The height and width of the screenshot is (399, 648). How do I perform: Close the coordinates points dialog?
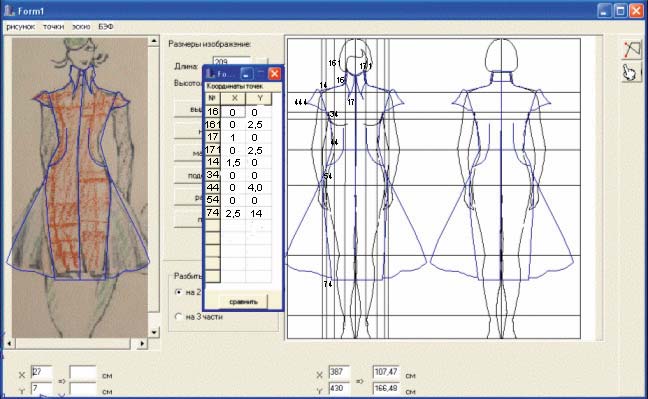(274, 74)
